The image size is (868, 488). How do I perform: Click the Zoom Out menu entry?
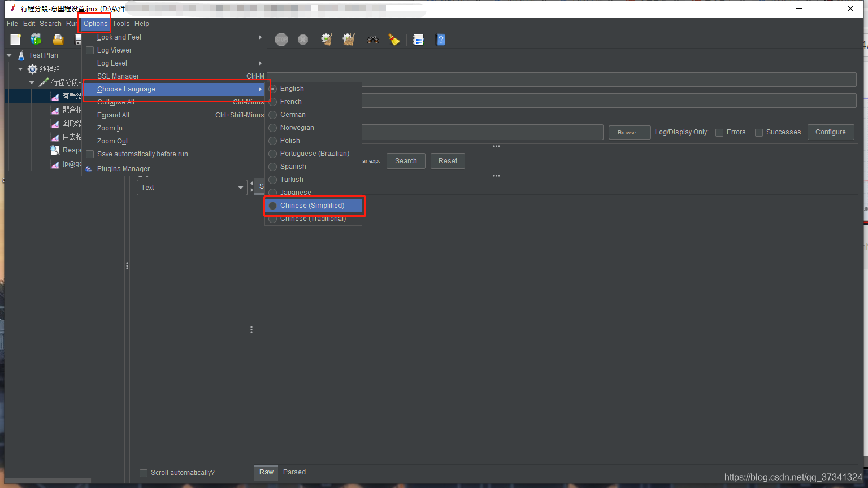pyautogui.click(x=174, y=141)
